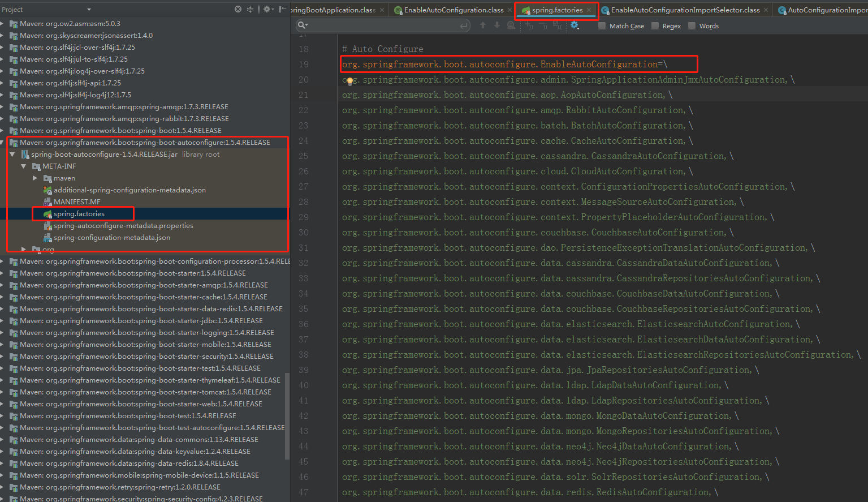Enable the Match Case checkbox
This screenshot has width=868, height=502.
coord(602,26)
